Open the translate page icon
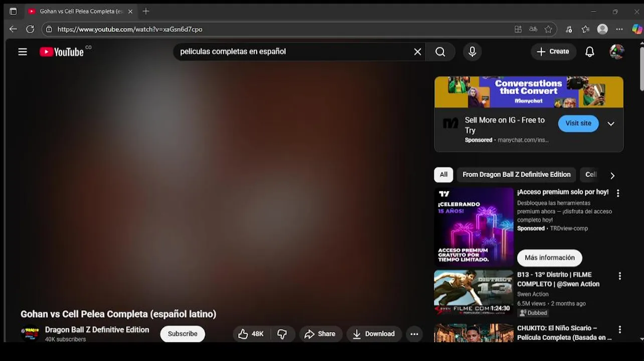The image size is (644, 361). tap(533, 29)
